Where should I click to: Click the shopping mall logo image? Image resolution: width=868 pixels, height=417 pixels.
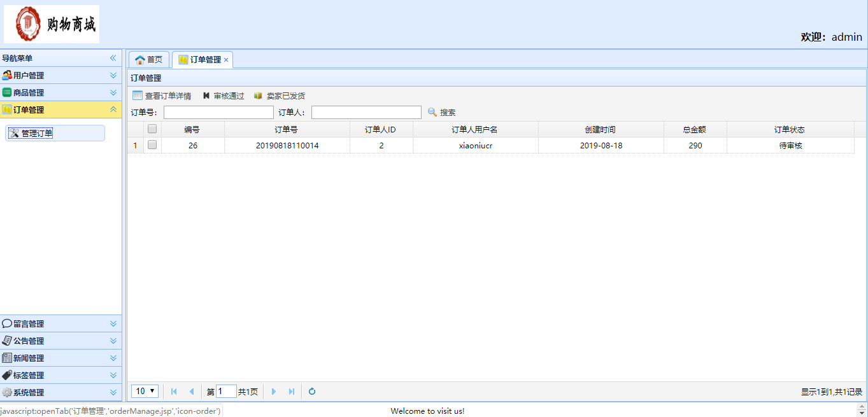click(52, 24)
